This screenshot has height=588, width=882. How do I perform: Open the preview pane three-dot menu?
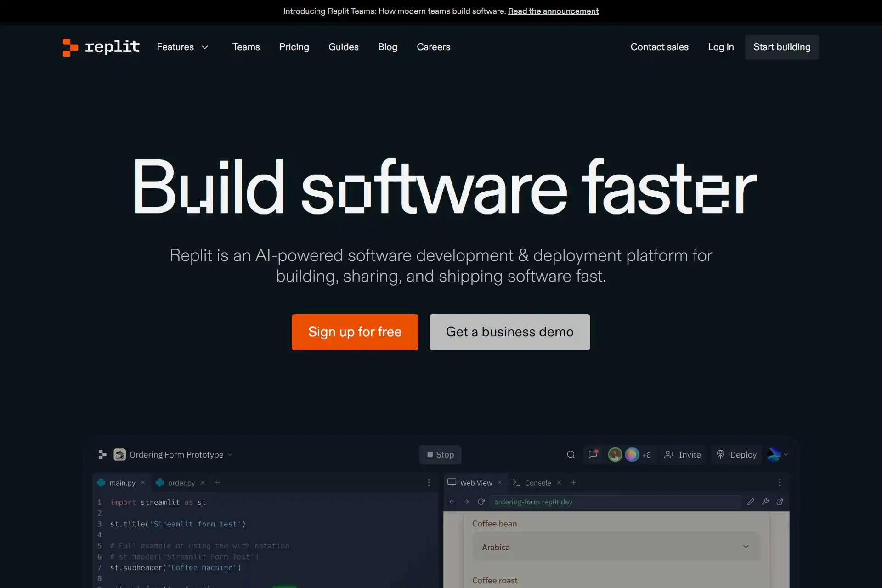pos(780,482)
